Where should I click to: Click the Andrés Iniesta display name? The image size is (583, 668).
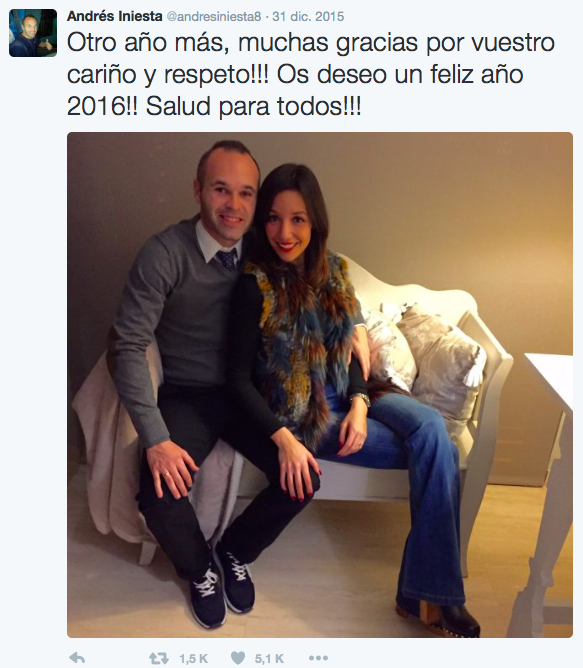[x=115, y=16]
